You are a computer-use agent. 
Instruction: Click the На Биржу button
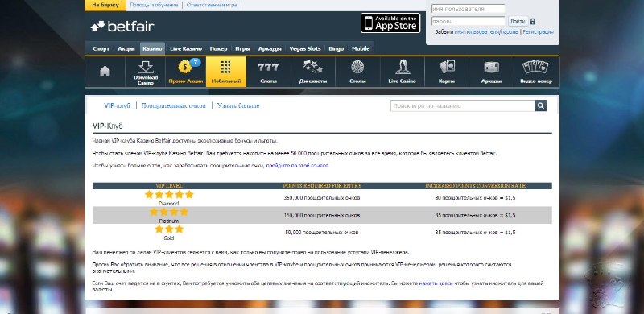(x=105, y=6)
